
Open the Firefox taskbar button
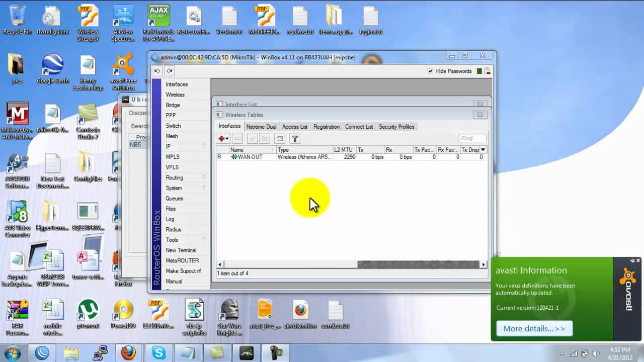(x=128, y=353)
